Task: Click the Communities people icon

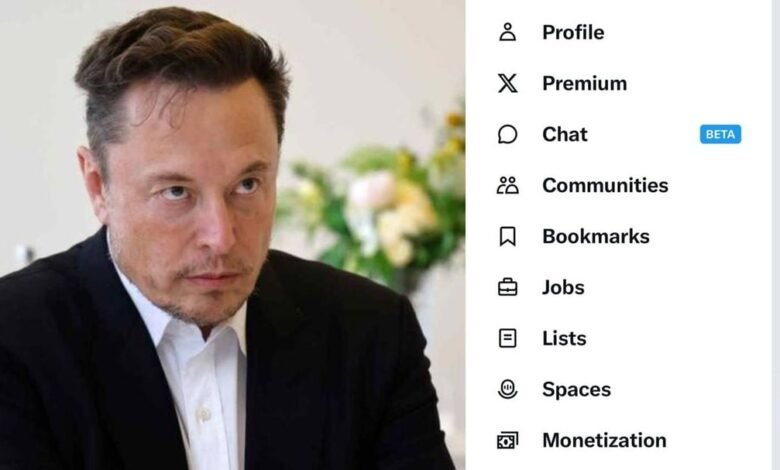Action: [507, 185]
